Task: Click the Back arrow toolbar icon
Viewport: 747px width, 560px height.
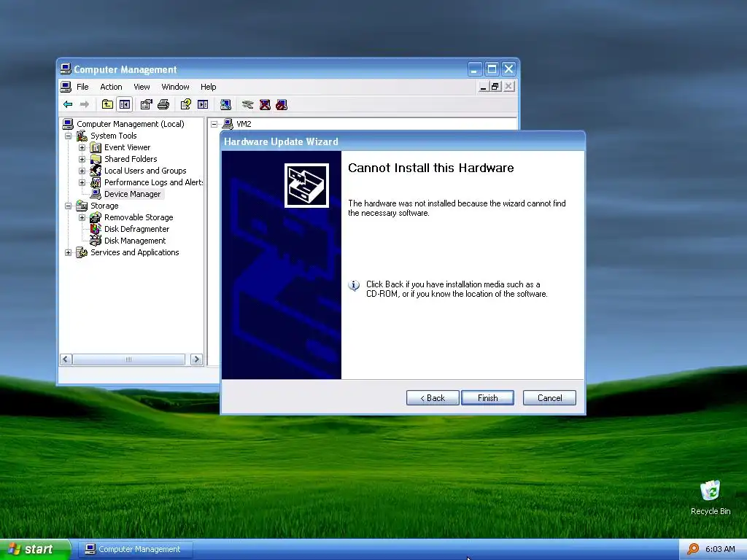Action: [68, 104]
